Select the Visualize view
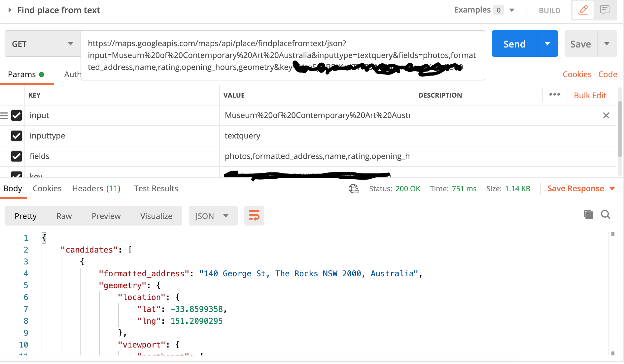This screenshot has height=364, width=624. point(156,216)
